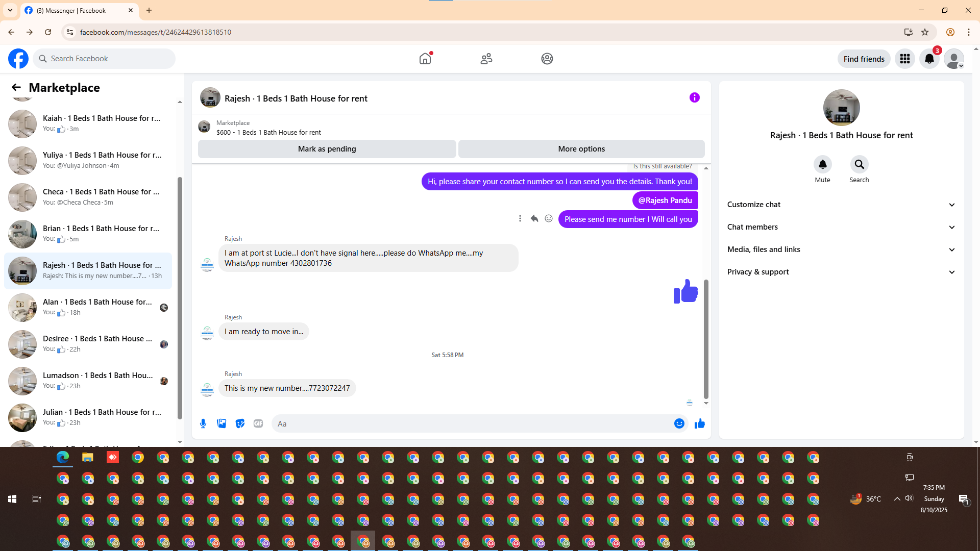Open the Friends tab in top navigation

pyautogui.click(x=486, y=59)
